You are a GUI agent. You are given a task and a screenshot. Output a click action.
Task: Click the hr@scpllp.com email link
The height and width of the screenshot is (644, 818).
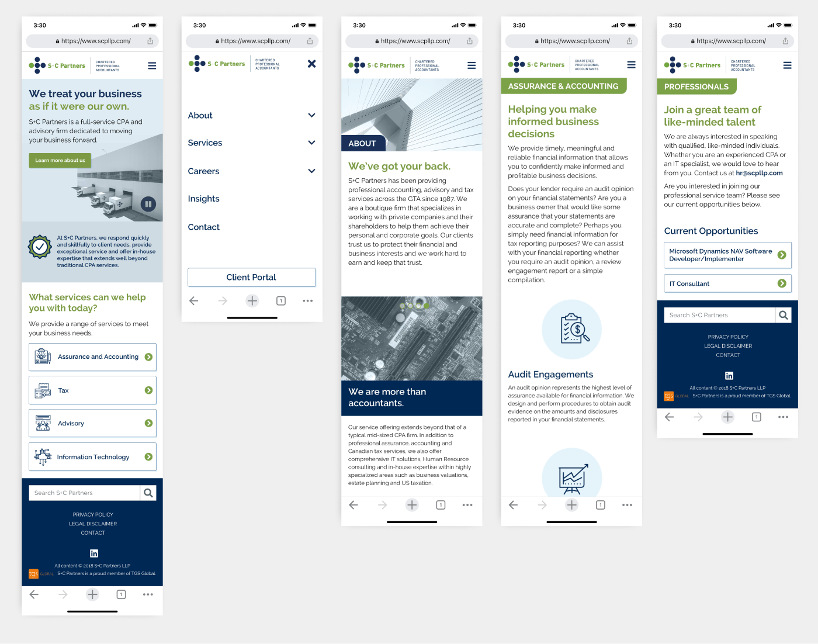tap(759, 173)
